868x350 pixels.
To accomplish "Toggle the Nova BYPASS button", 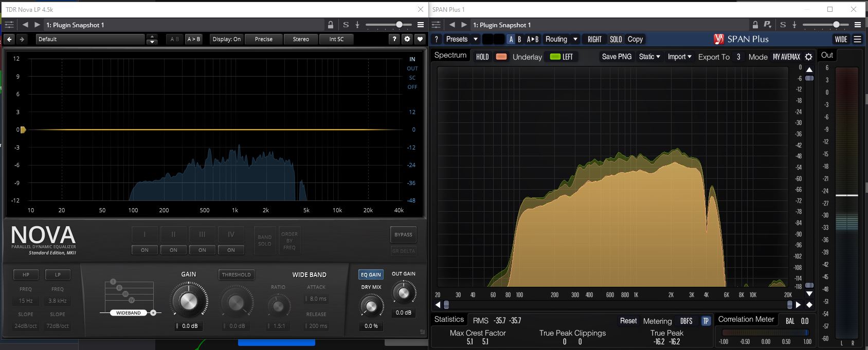I will pos(403,234).
